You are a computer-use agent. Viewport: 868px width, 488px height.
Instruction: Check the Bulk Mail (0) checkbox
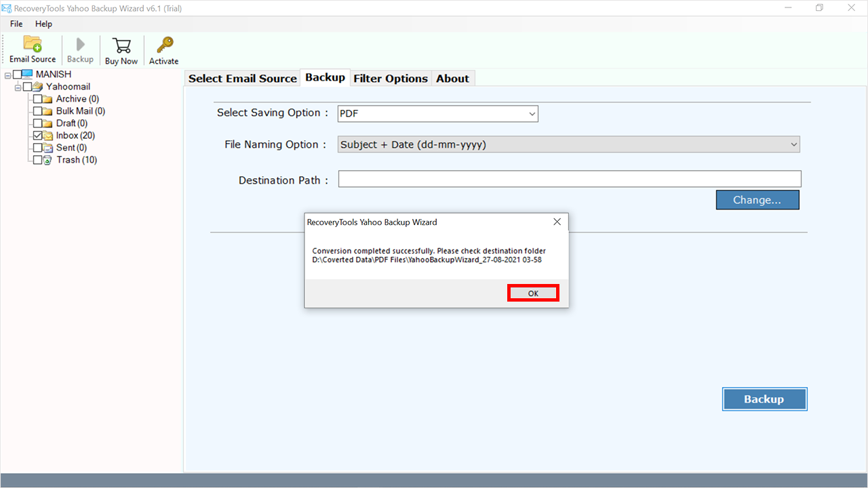point(38,111)
